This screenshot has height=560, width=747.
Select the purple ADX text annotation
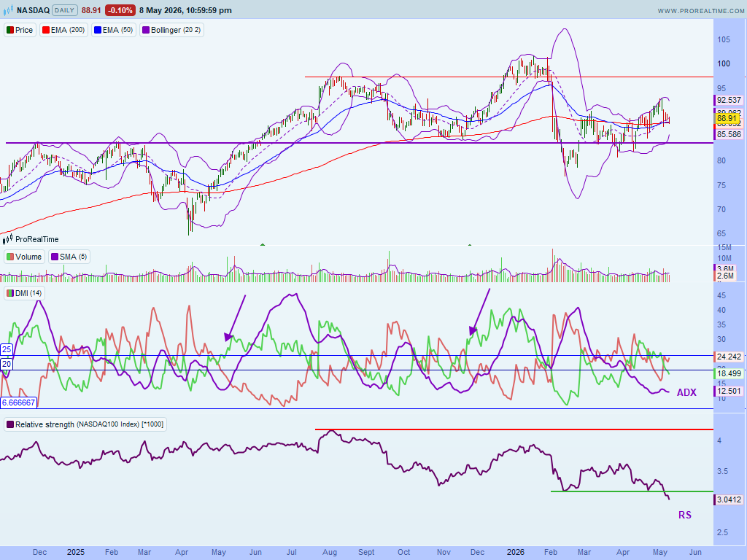[686, 392]
